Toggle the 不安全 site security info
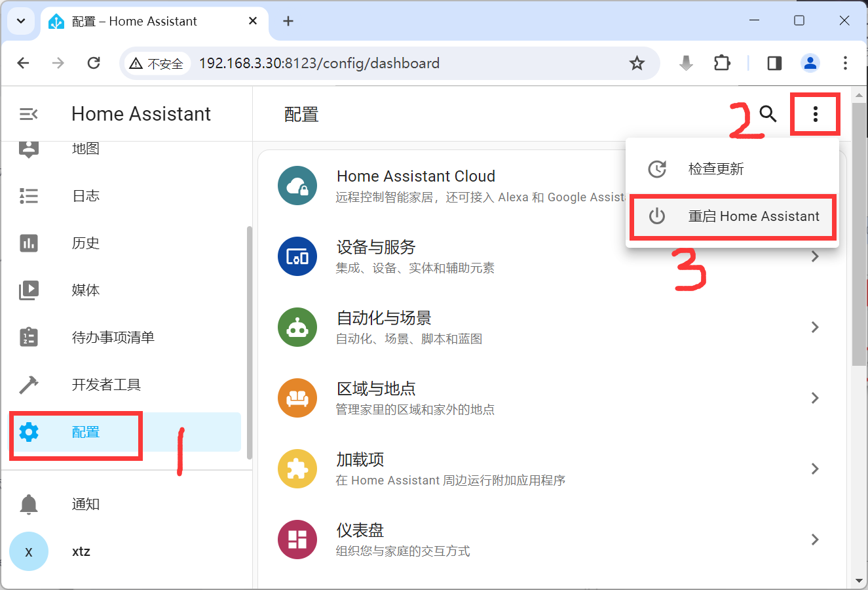The width and height of the screenshot is (868, 590). (157, 63)
